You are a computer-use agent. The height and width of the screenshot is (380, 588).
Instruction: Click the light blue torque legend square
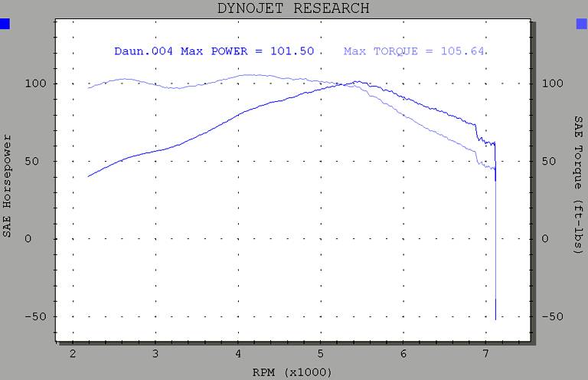point(582,25)
